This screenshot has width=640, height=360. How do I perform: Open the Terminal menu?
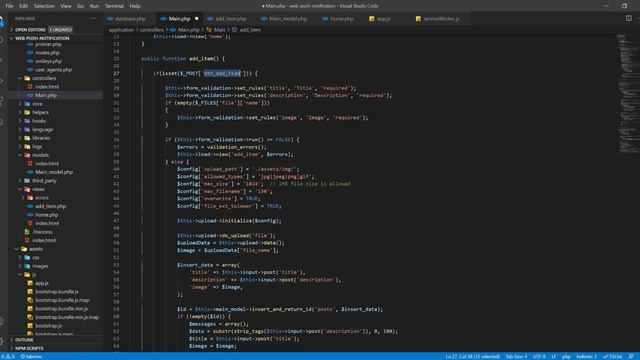[x=114, y=6]
